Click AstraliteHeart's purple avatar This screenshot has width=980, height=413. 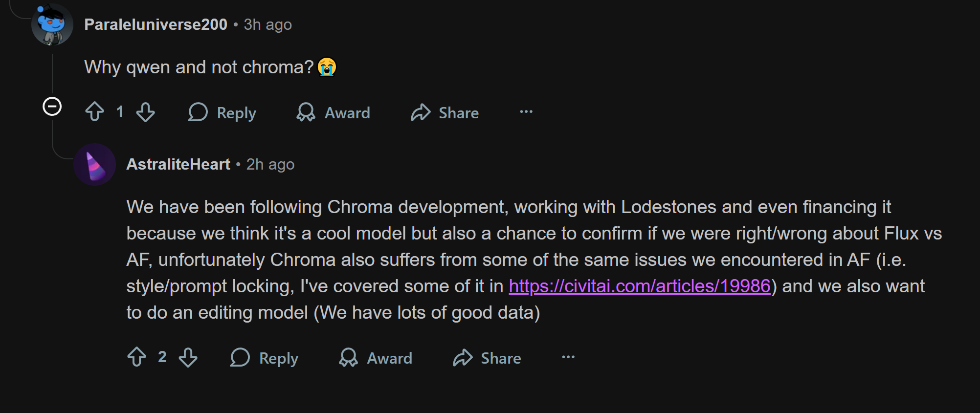click(95, 164)
